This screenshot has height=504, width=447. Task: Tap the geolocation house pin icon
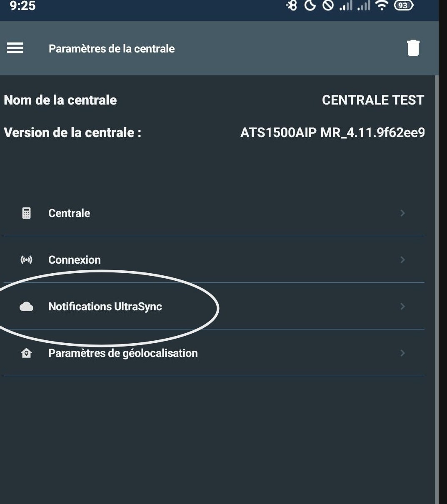pos(26,353)
